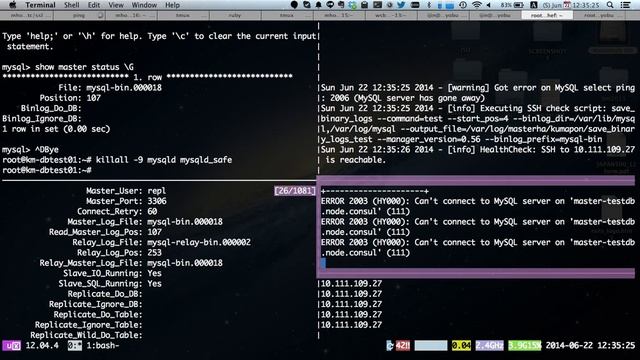Open the notification bell menu bar icon
Viewport: 640px width, 360px height.
click(318, 5)
